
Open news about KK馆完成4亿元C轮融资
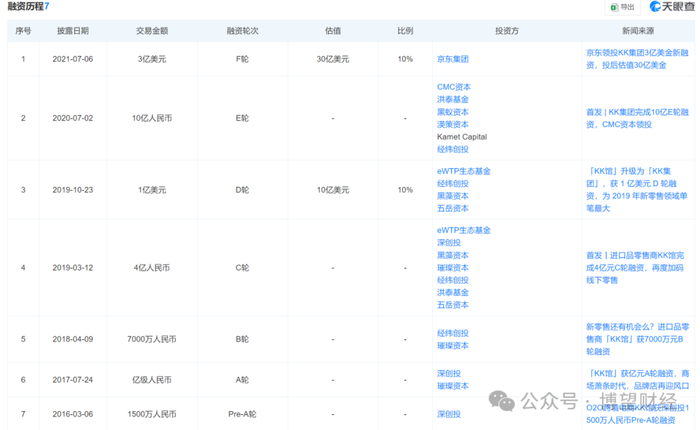point(635,267)
